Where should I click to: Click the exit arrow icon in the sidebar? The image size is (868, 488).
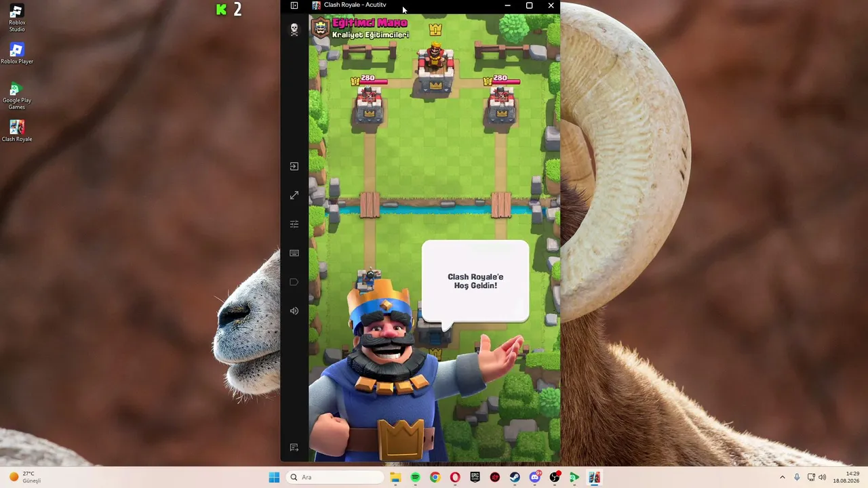coord(294,166)
